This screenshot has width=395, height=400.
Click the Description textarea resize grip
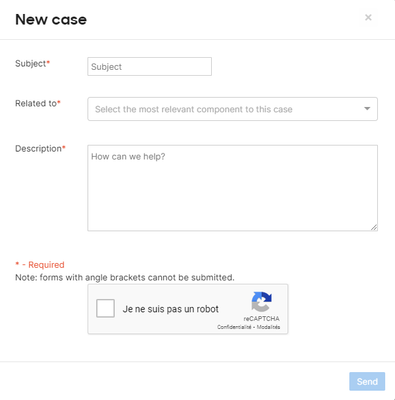[374, 227]
